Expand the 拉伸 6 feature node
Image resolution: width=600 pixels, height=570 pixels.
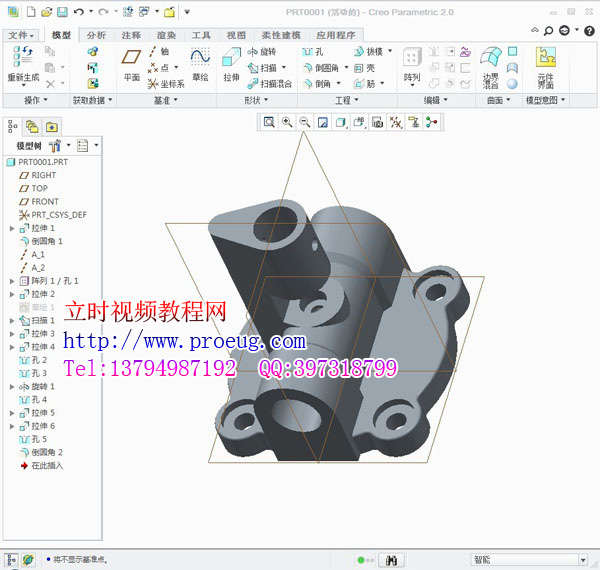(x=12, y=426)
